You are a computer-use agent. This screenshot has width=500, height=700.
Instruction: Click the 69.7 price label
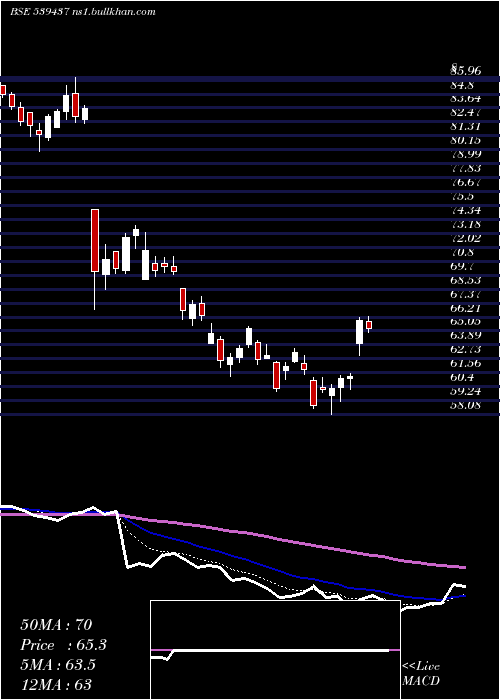coord(462,266)
